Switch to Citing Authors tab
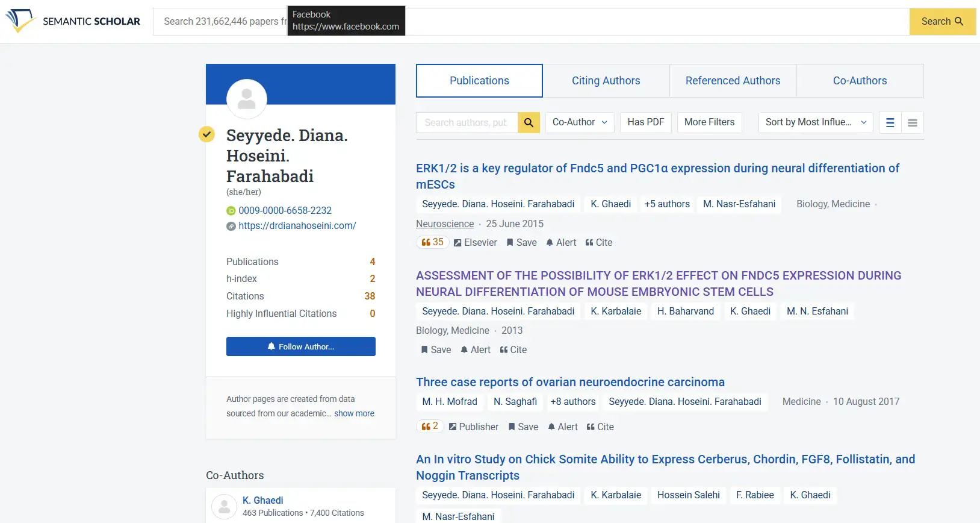Screen dimensions: 980x523 click(x=606, y=81)
